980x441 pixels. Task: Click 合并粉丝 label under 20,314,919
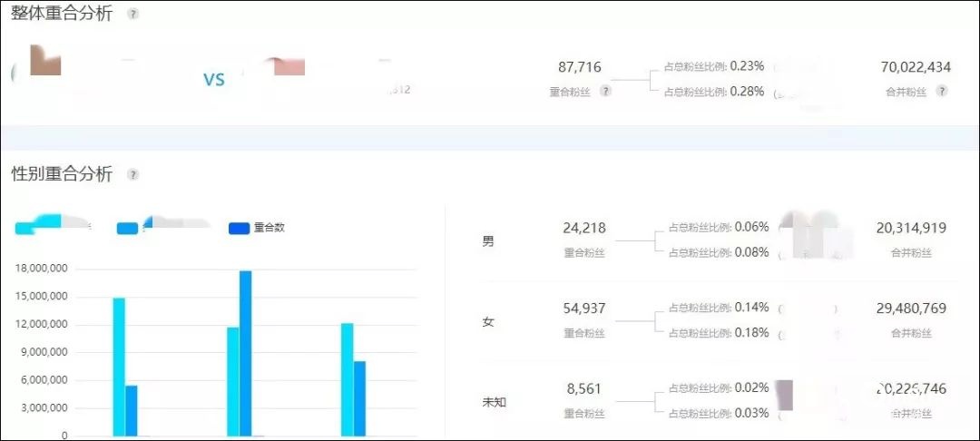911,253
